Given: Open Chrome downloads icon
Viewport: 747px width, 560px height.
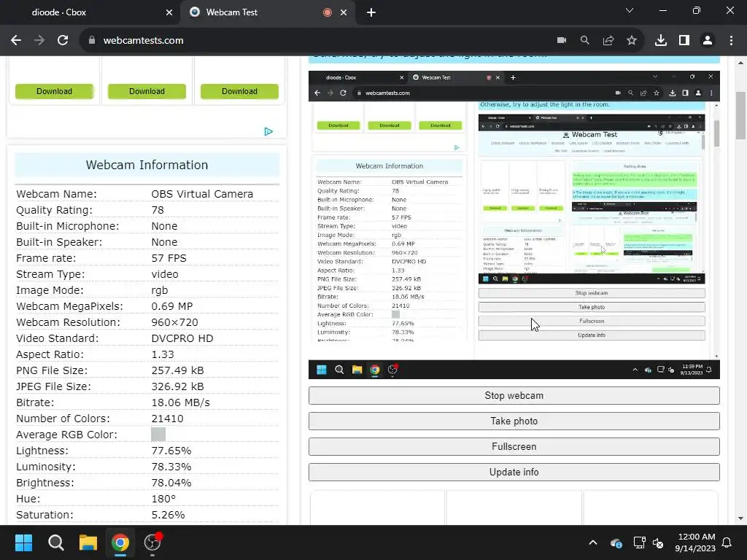Looking at the screenshot, I should 661,41.
